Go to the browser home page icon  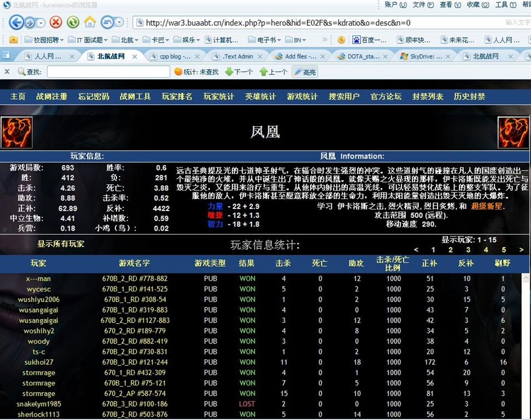tap(90, 22)
